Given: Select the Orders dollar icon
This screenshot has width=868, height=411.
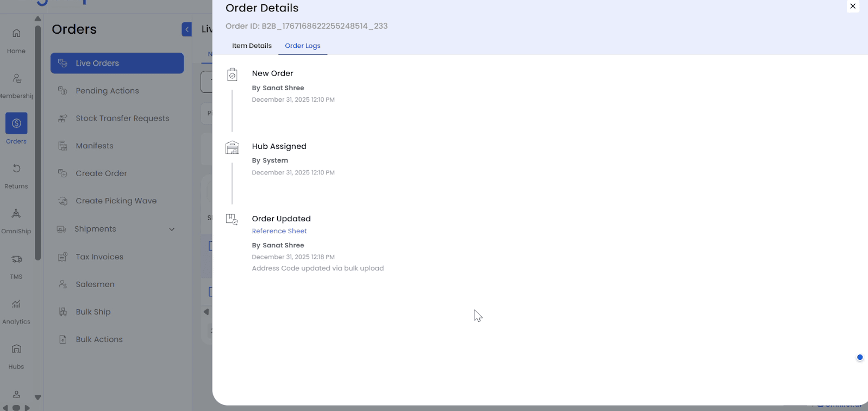Looking at the screenshot, I should (16, 123).
